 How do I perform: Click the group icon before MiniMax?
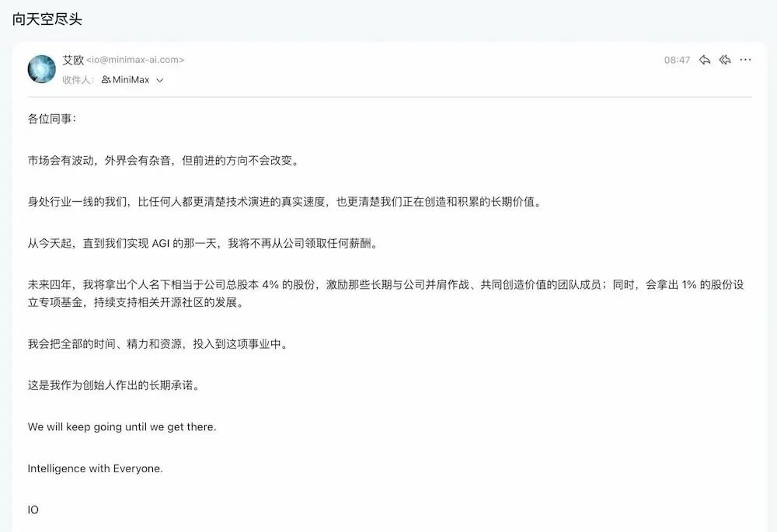pos(106,80)
